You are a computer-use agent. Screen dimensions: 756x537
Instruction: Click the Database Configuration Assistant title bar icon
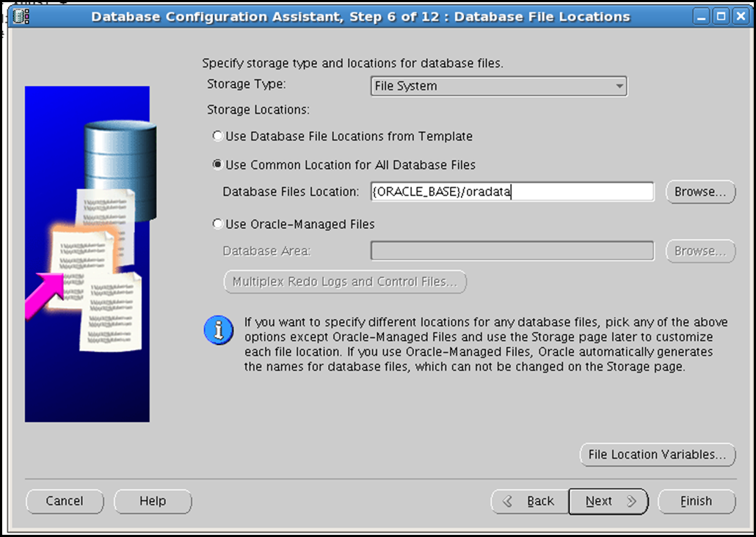[21, 16]
